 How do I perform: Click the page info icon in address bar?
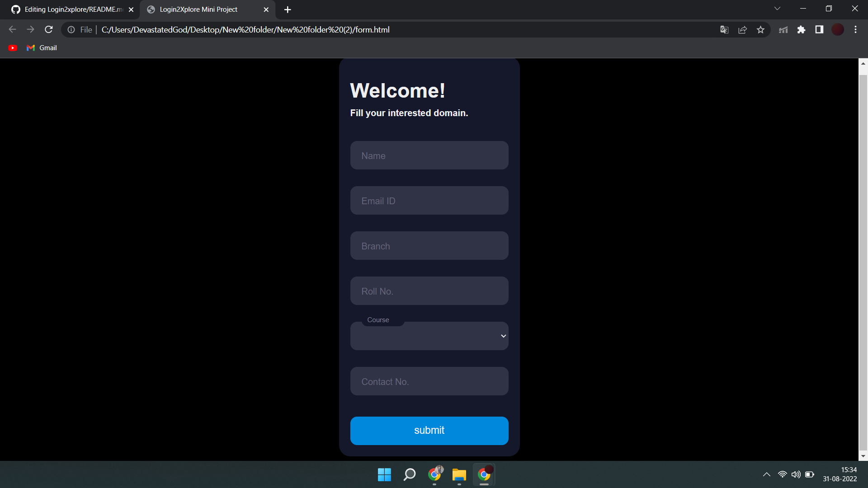point(71,30)
